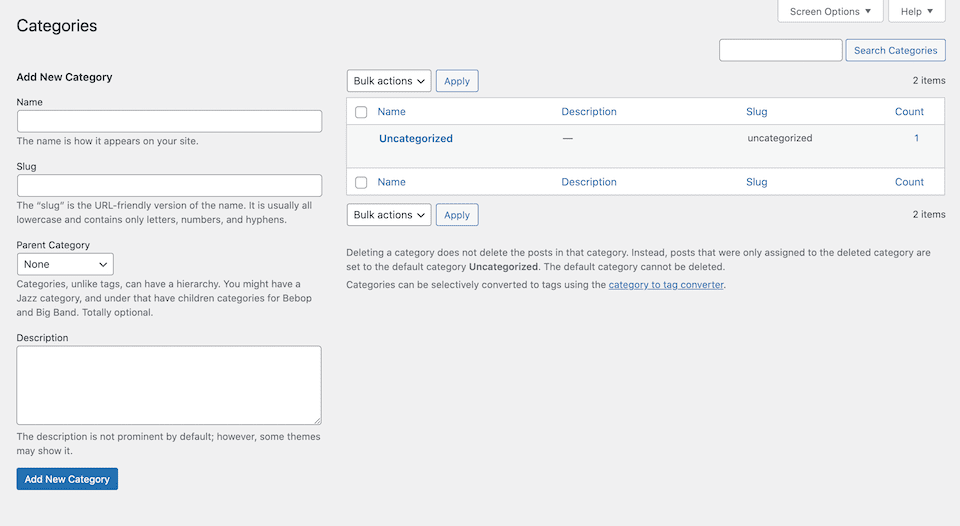Open the Screen Options panel

coord(830,12)
